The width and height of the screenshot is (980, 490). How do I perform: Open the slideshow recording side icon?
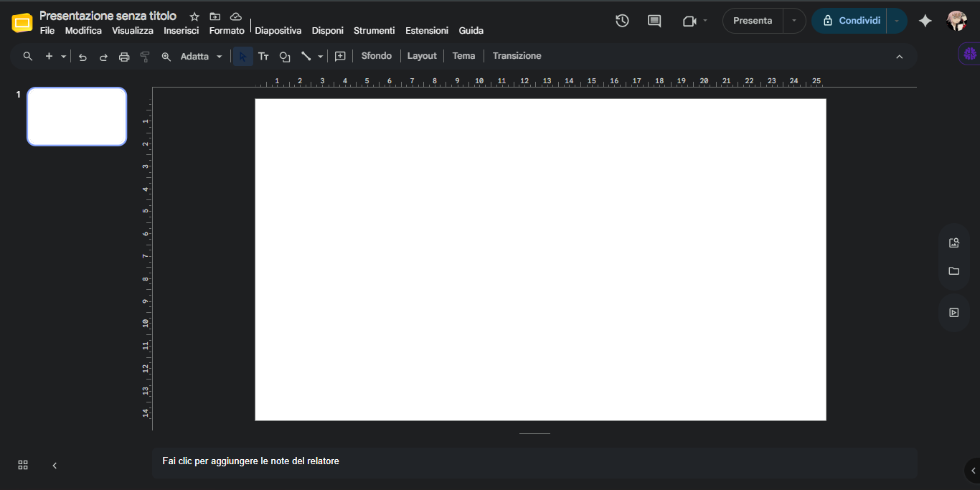click(954, 312)
